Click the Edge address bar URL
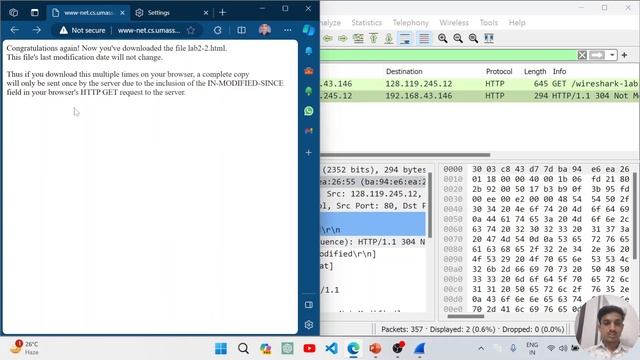Screen dimensions: 640x360 [149, 30]
